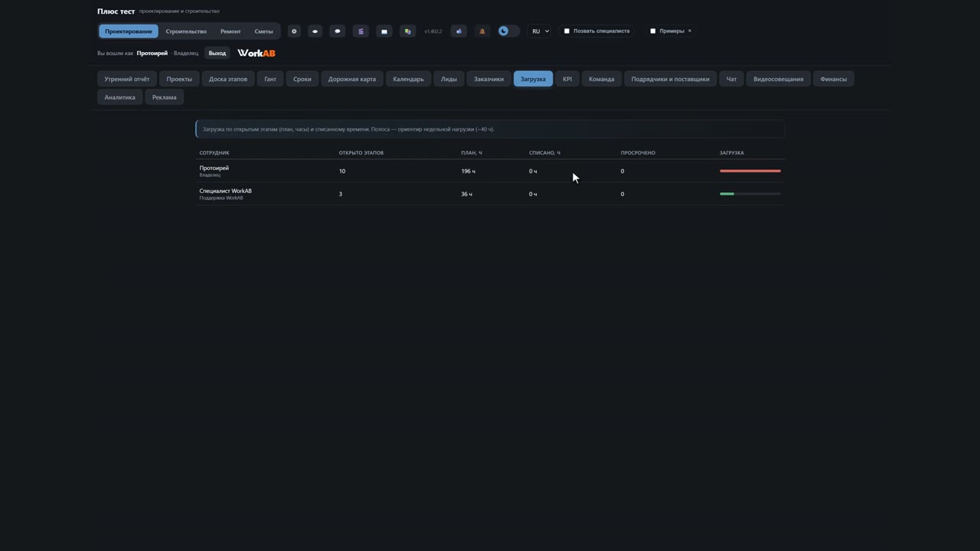Switch to the 'Гант' tab
The image size is (980, 551).
point(270,79)
